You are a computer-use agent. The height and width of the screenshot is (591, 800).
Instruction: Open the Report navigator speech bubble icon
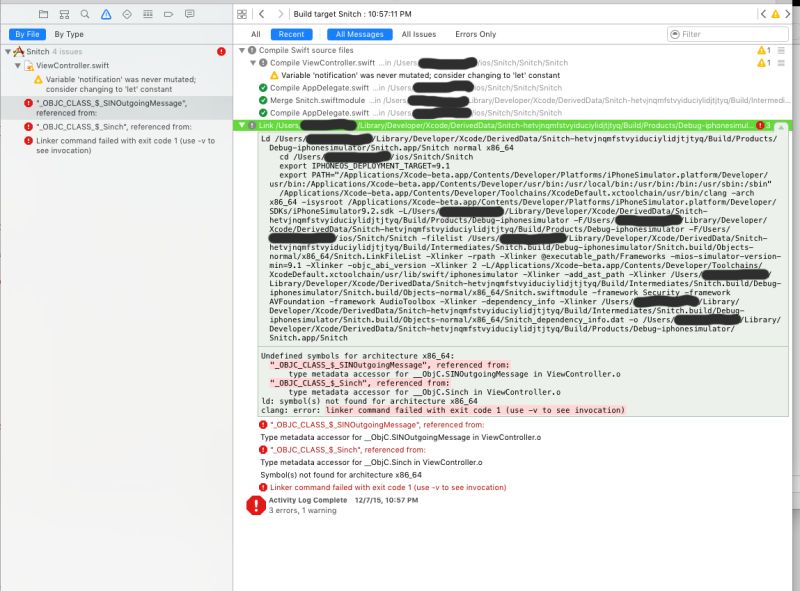point(188,14)
